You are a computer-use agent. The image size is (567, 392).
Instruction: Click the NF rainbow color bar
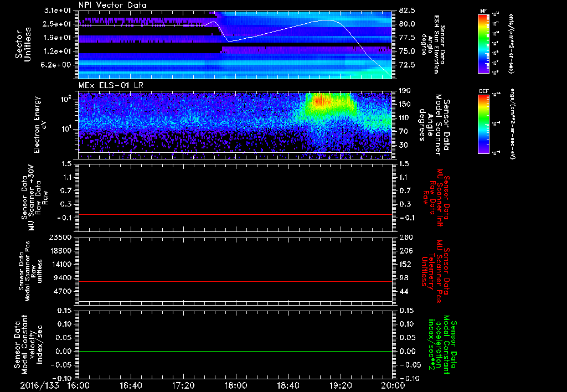(483, 43)
